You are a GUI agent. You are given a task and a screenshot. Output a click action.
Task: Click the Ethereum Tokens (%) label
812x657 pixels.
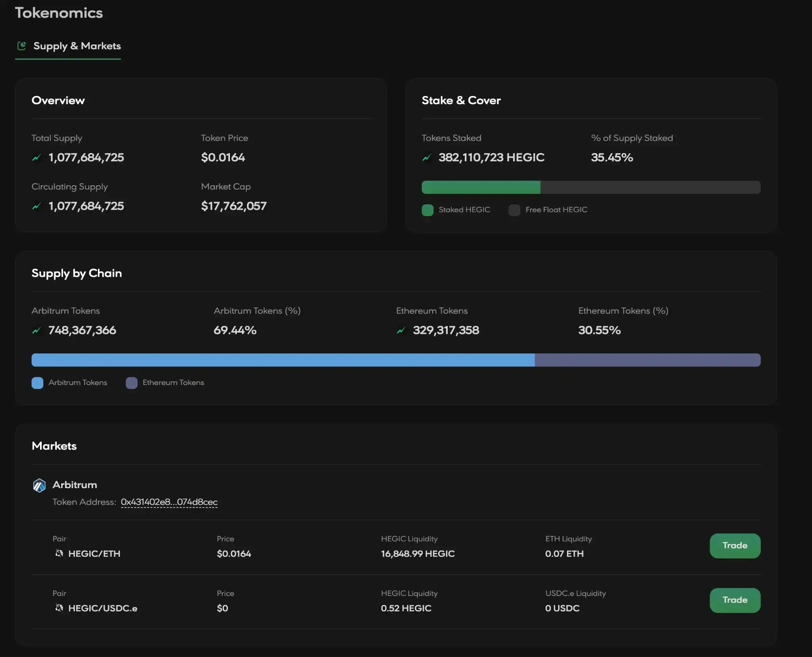tap(624, 311)
